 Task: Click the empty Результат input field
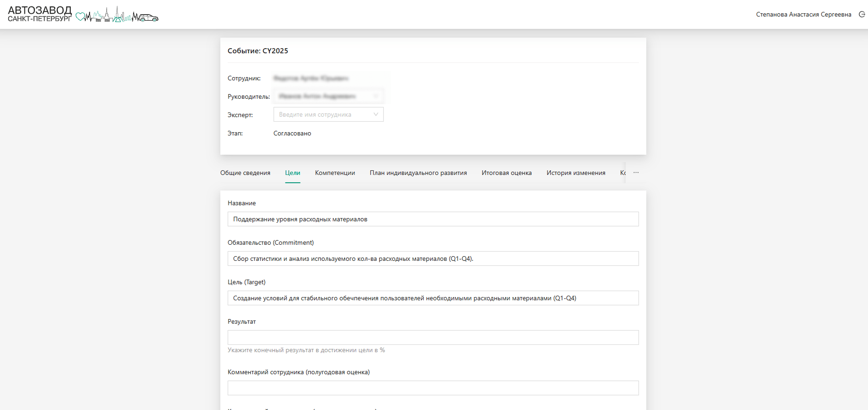tap(433, 337)
